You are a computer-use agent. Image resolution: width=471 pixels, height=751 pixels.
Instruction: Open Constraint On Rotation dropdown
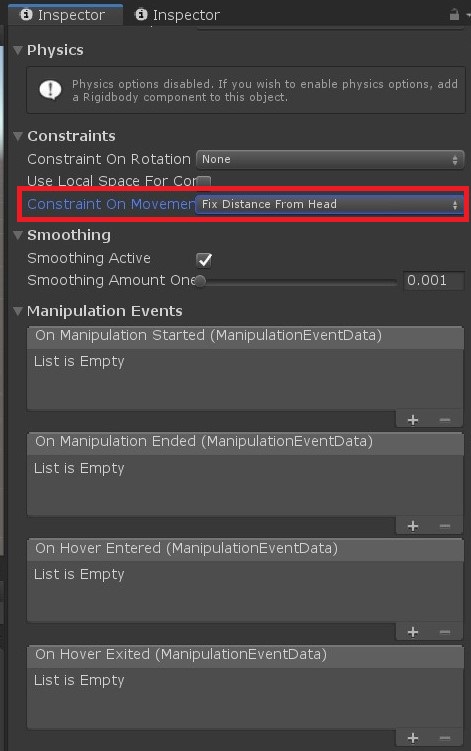330,159
